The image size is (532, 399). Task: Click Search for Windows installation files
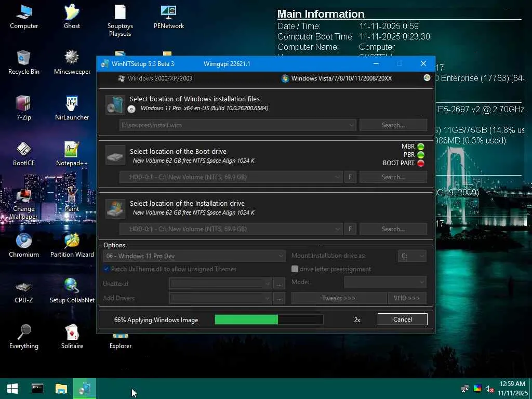tap(393, 125)
